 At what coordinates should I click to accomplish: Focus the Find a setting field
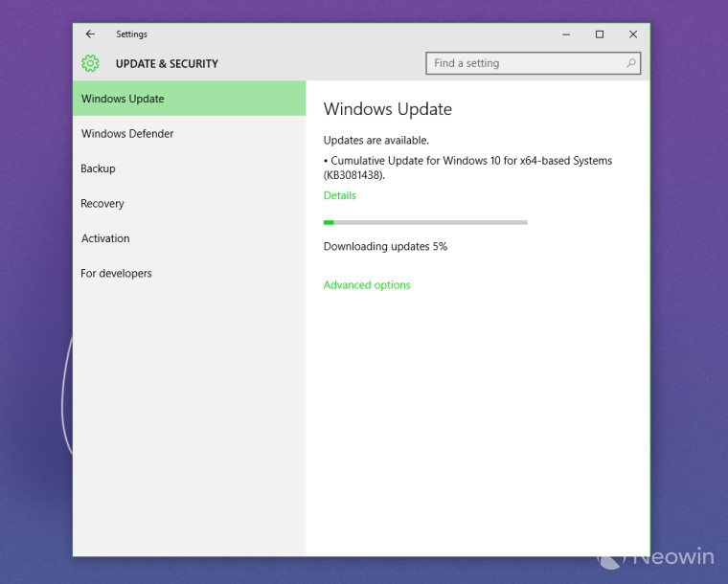(533, 63)
